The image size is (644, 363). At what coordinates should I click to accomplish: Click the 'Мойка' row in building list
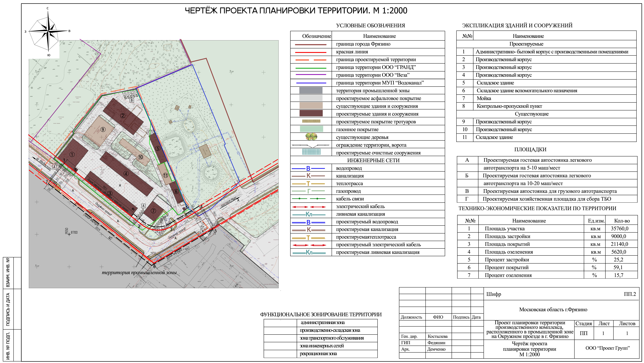(x=484, y=98)
